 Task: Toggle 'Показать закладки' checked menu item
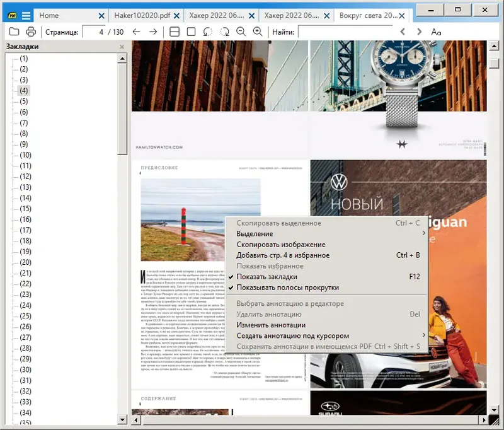266,277
